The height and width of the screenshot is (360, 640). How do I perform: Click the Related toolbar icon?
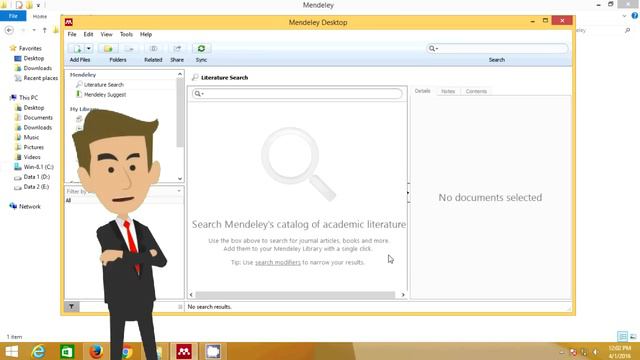(x=153, y=49)
